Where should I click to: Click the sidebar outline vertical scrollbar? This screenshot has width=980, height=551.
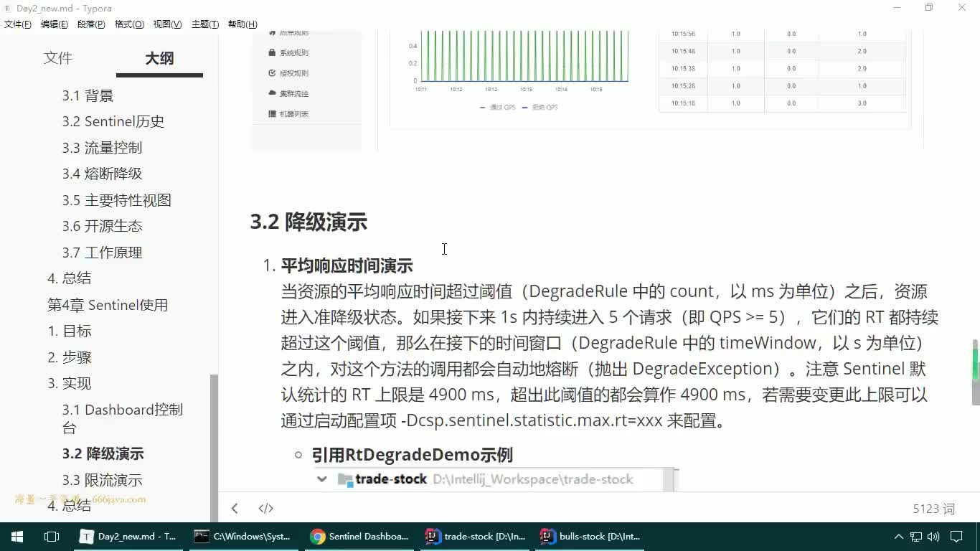click(x=213, y=448)
